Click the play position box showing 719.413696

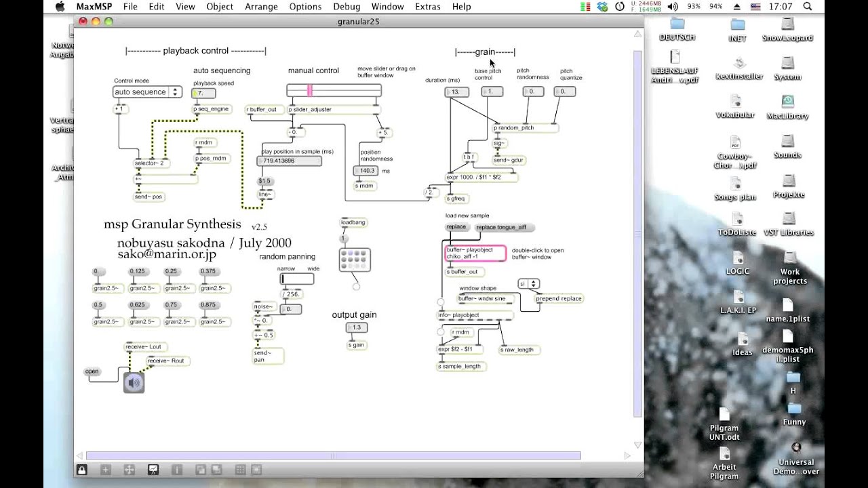[x=290, y=161]
